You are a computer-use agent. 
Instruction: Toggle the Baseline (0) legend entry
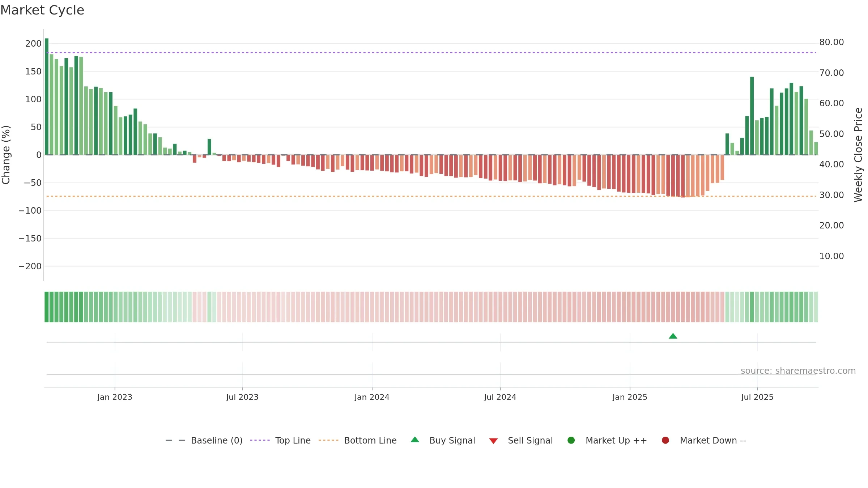tap(204, 440)
